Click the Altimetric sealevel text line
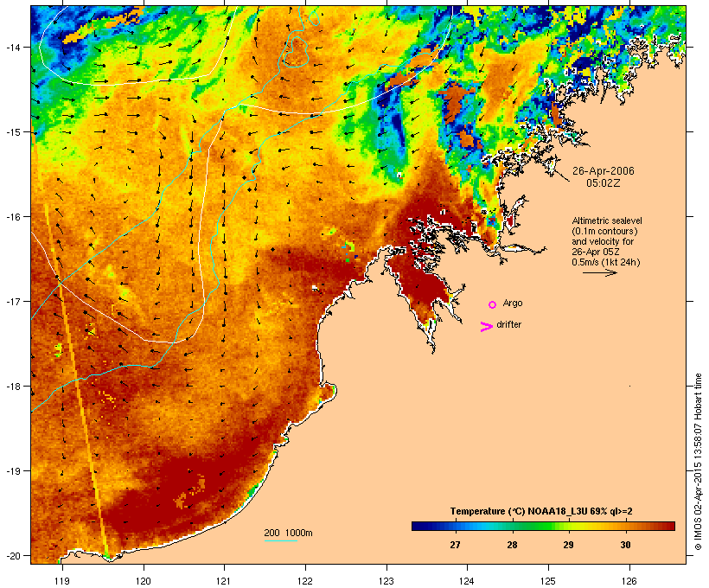709x588 pixels. coord(607,220)
